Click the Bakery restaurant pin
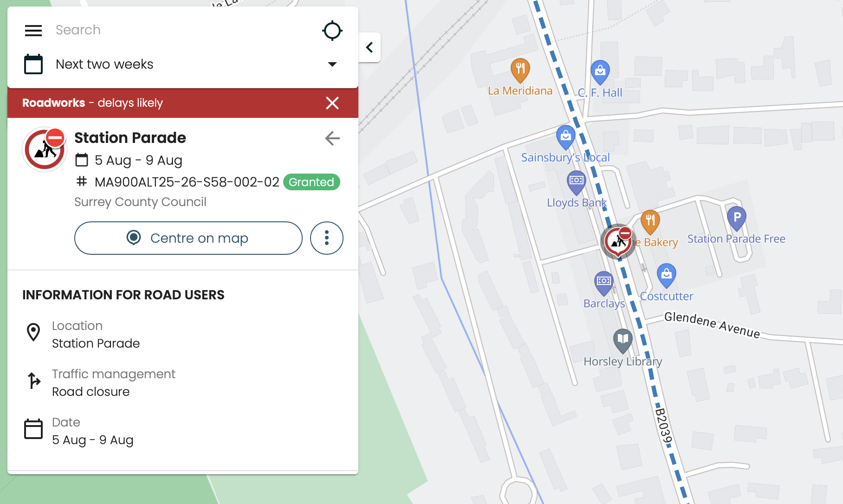The width and height of the screenshot is (843, 504). pyautogui.click(x=650, y=222)
